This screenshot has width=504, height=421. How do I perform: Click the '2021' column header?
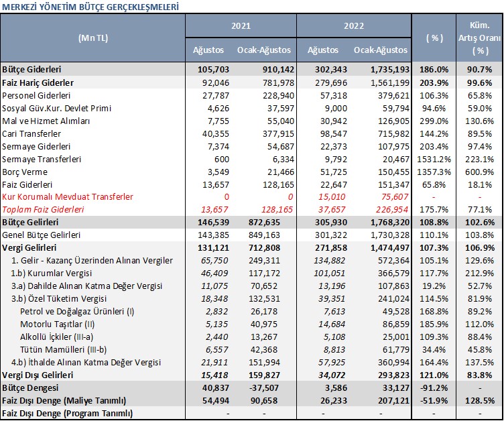click(x=241, y=26)
